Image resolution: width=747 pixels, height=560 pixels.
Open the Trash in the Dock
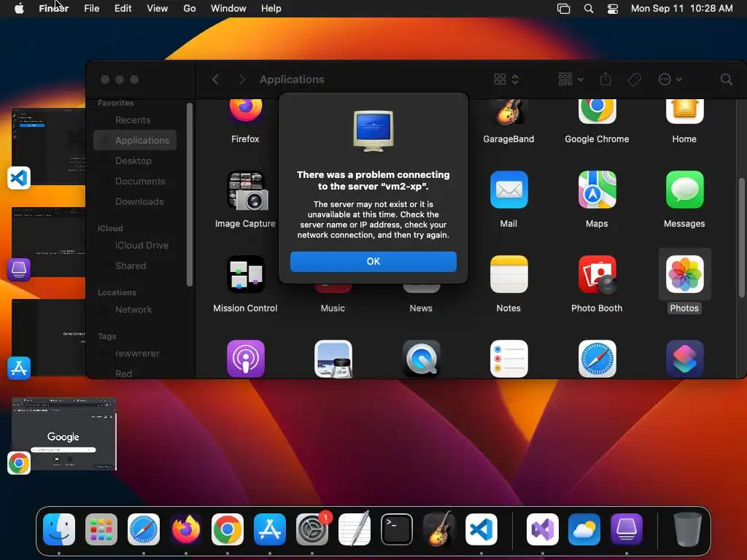tap(687, 529)
